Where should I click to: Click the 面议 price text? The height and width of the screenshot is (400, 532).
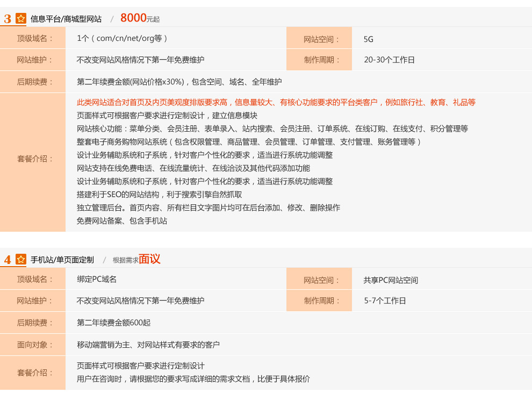click(x=149, y=259)
